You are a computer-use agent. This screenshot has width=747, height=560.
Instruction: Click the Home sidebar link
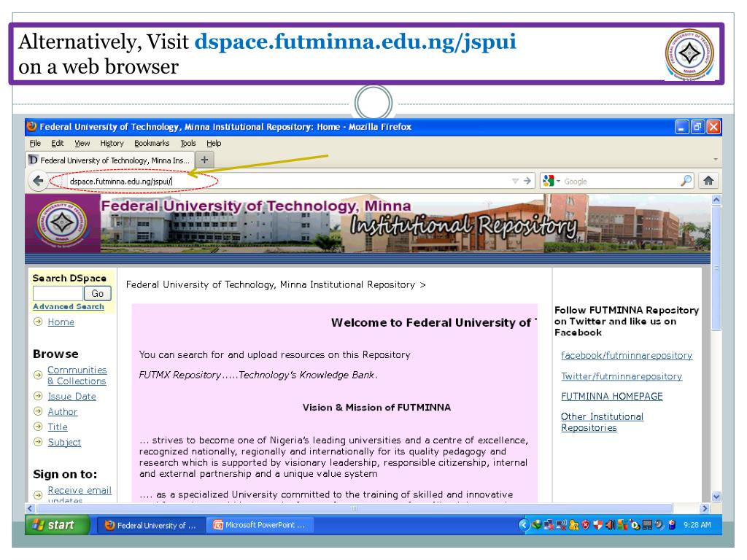(x=61, y=322)
